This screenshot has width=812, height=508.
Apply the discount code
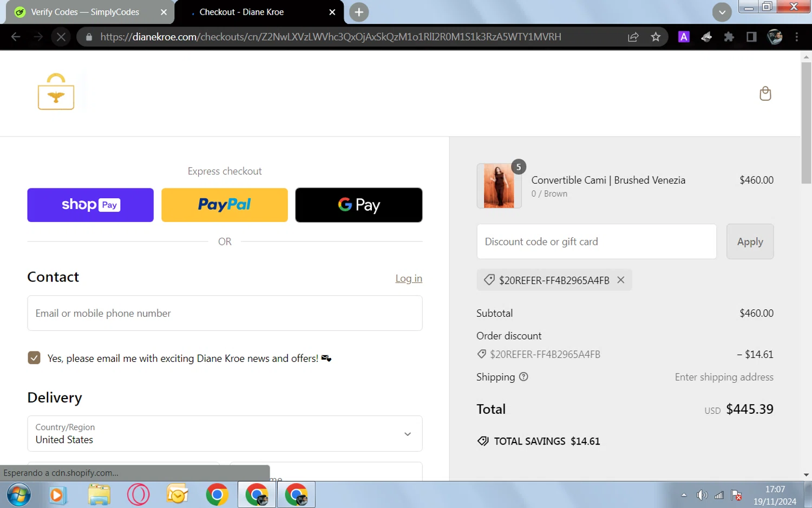pos(750,242)
